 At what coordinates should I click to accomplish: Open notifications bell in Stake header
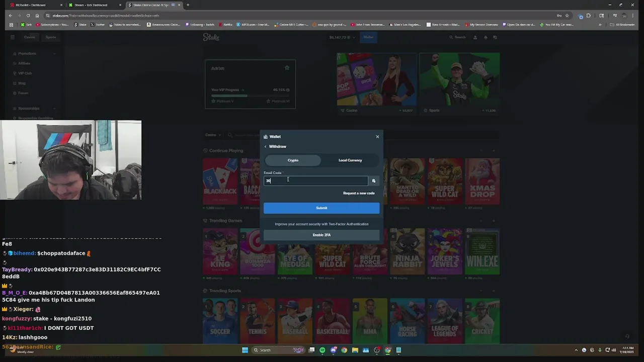486,37
